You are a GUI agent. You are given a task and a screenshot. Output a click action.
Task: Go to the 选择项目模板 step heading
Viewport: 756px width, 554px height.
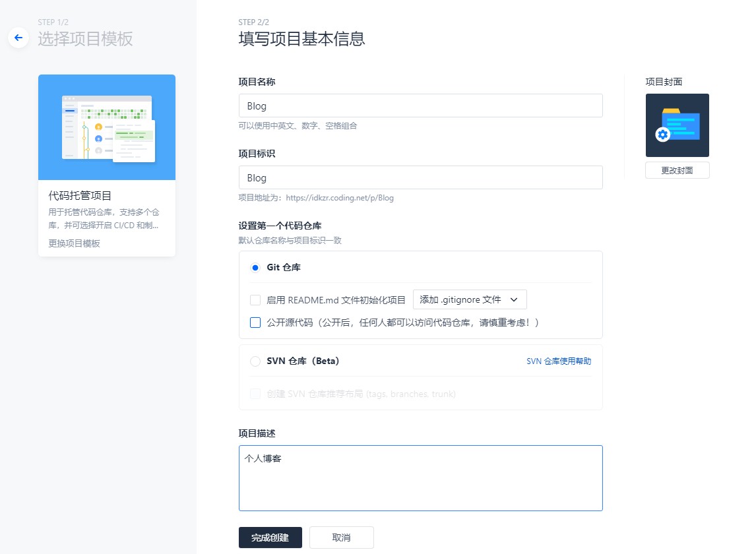(x=85, y=39)
